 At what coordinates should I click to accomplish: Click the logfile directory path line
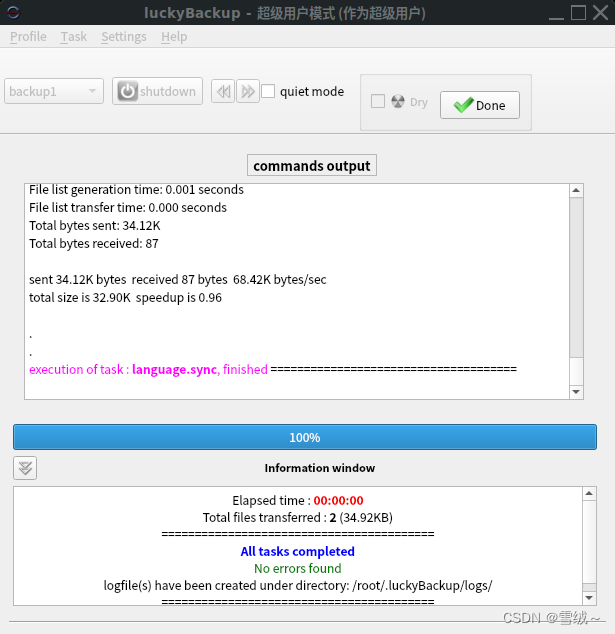[x=298, y=585]
